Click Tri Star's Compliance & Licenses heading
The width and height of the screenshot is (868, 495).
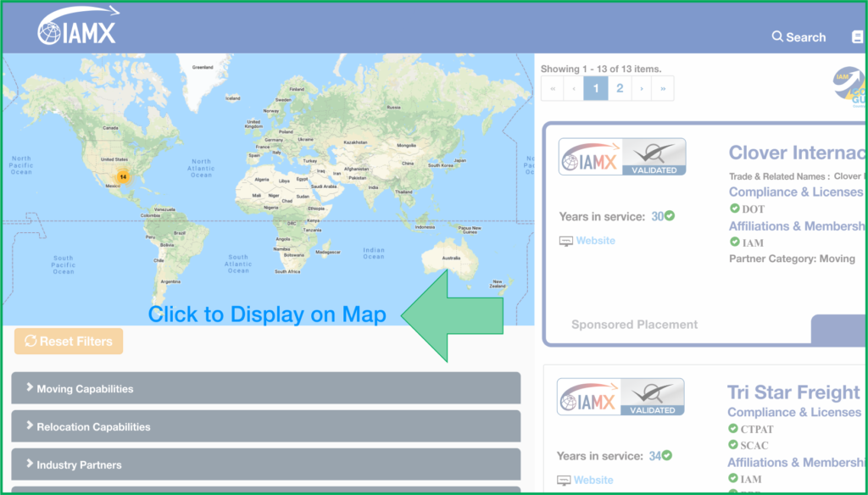pyautogui.click(x=794, y=412)
